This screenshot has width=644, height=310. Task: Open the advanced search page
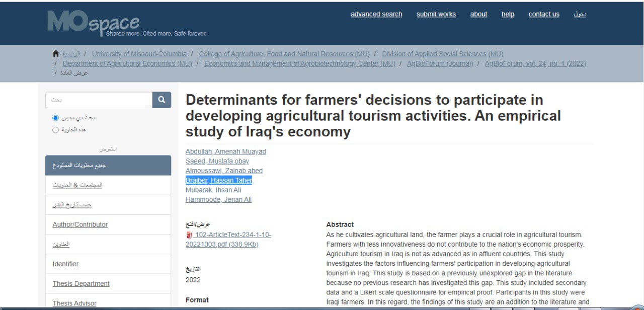[376, 14]
